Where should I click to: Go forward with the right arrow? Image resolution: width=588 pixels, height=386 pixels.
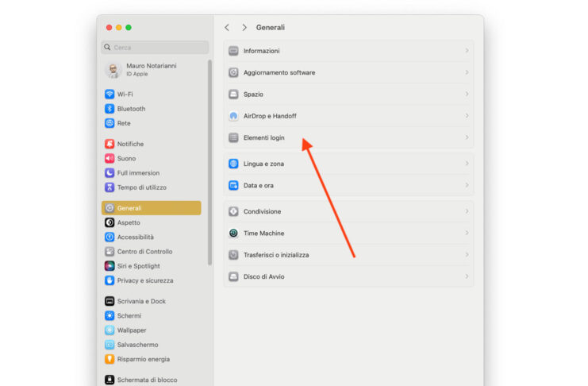click(244, 28)
